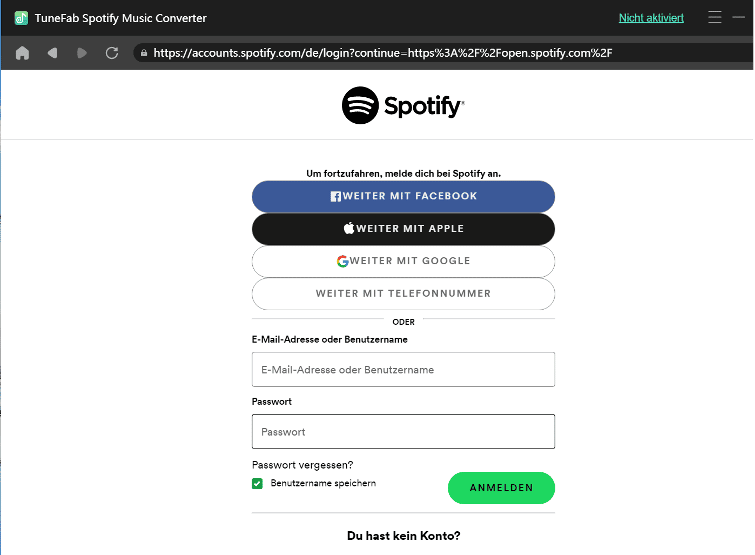Continue with Weiter mit Facebook

[x=403, y=196]
